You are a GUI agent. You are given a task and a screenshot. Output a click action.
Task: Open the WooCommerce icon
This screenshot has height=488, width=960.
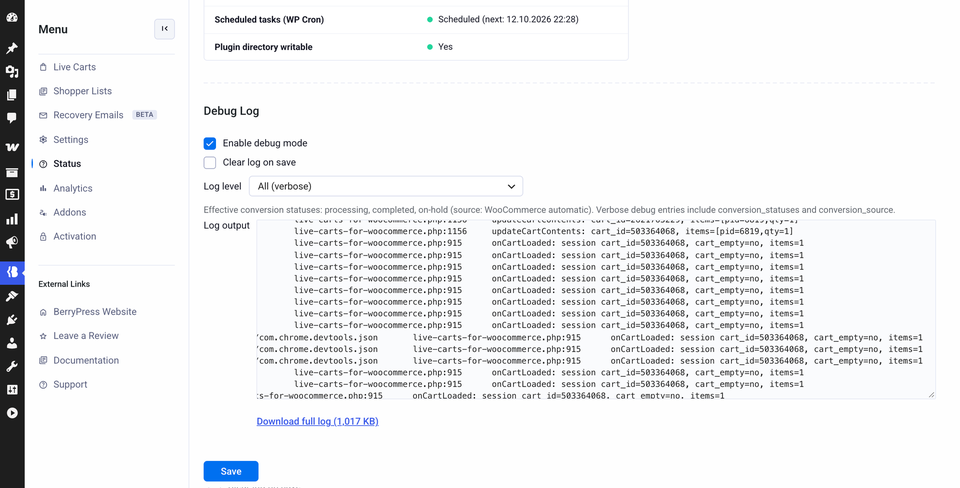pyautogui.click(x=12, y=147)
